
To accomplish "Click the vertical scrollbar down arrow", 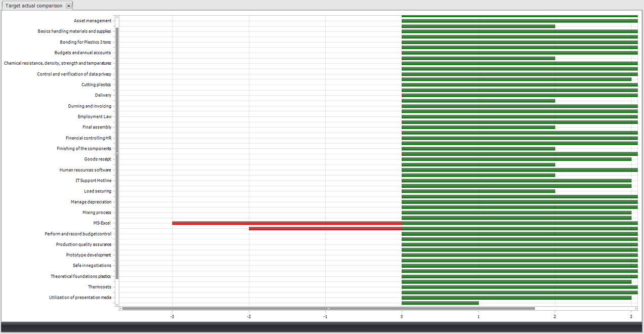I will tap(117, 305).
